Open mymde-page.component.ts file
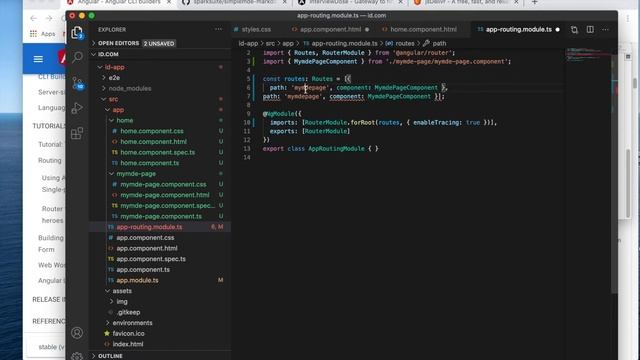640x360 pixels. pyautogui.click(x=161, y=216)
